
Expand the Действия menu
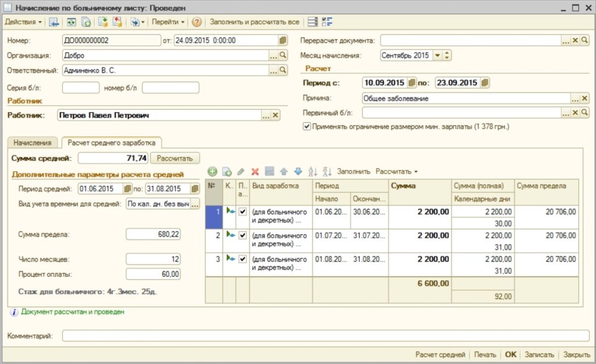pos(23,22)
